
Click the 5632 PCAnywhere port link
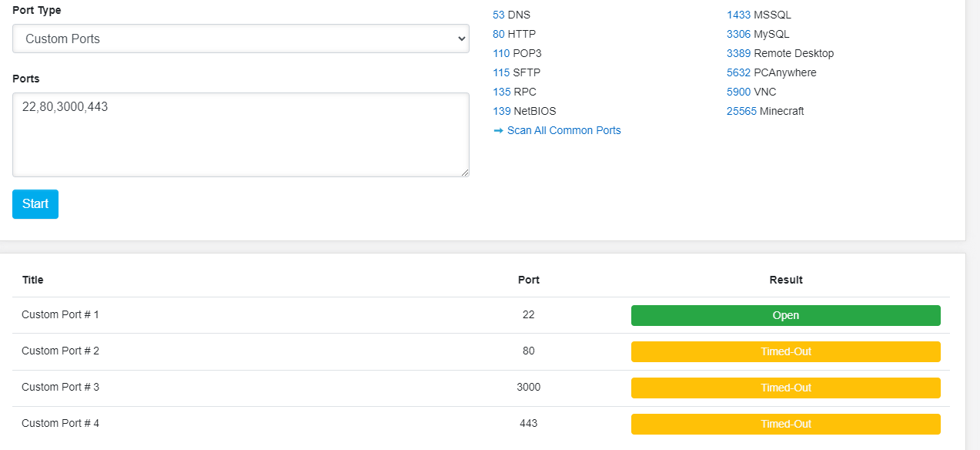(x=738, y=72)
